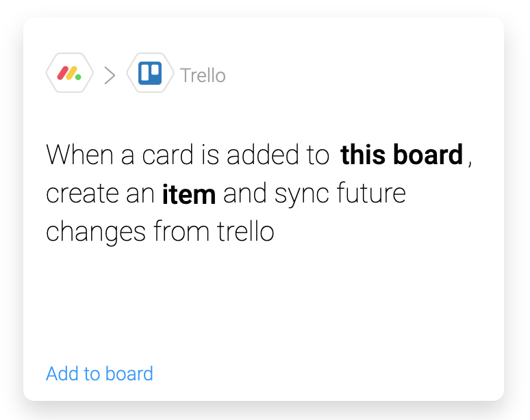Image resolution: width=530 pixels, height=420 pixels.
Task: Click the 'create an' phrase in the recipe
Action: [101, 194]
